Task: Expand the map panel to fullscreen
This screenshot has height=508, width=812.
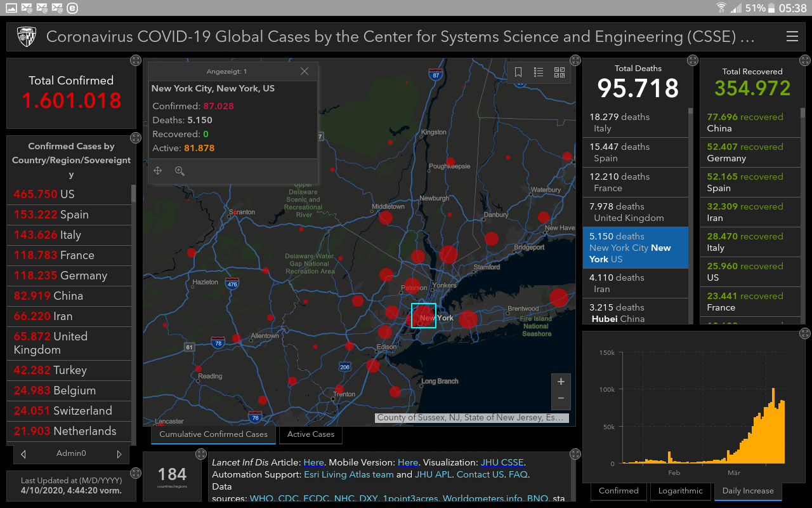Action: click(x=575, y=60)
